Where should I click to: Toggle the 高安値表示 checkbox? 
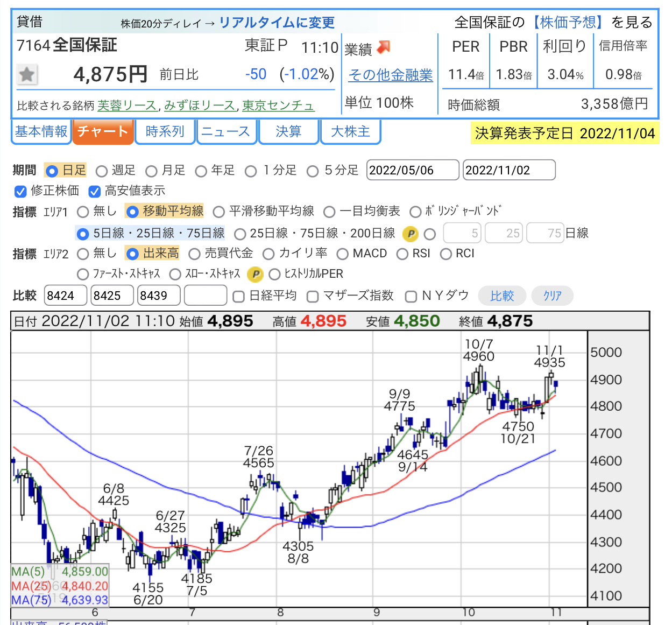(95, 192)
